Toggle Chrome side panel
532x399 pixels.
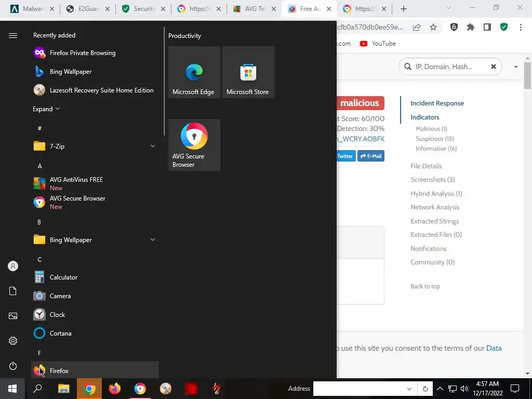coord(487,28)
